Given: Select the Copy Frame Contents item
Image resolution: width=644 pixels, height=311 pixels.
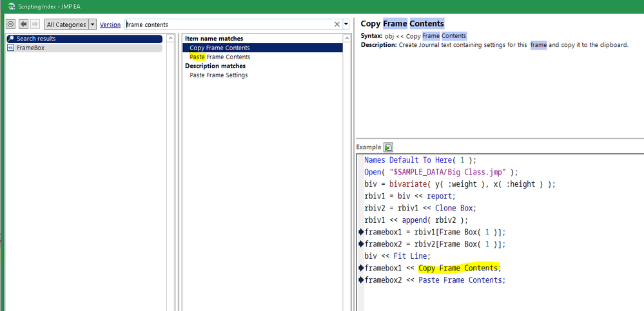Looking at the screenshot, I should point(262,48).
